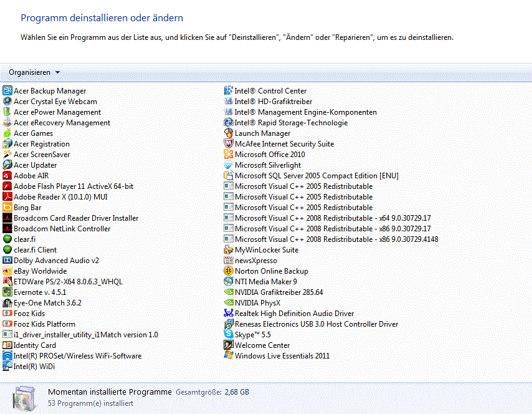Click the Acer Registration icon
The image size is (532, 414).
click(x=7, y=143)
